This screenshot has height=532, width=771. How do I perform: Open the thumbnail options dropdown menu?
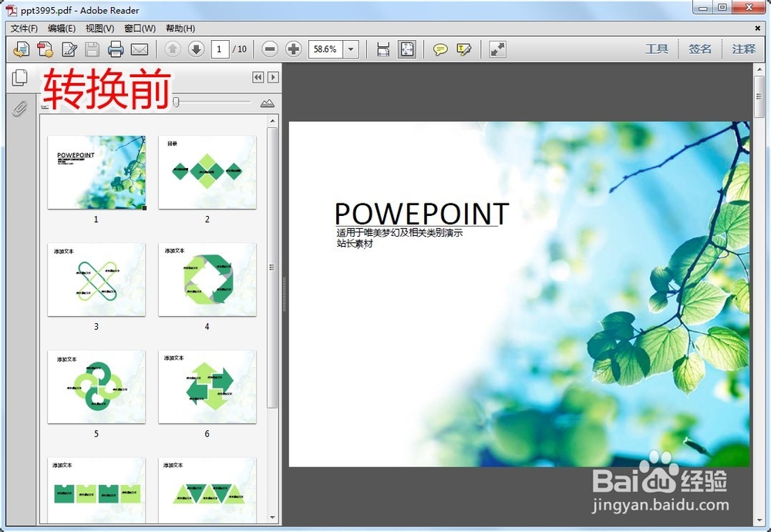[x=45, y=105]
